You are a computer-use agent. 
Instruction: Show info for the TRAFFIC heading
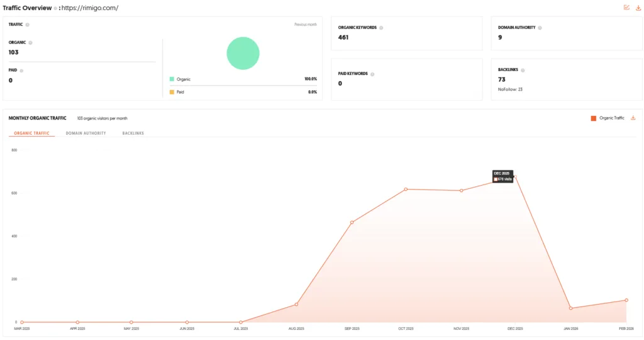click(x=28, y=25)
